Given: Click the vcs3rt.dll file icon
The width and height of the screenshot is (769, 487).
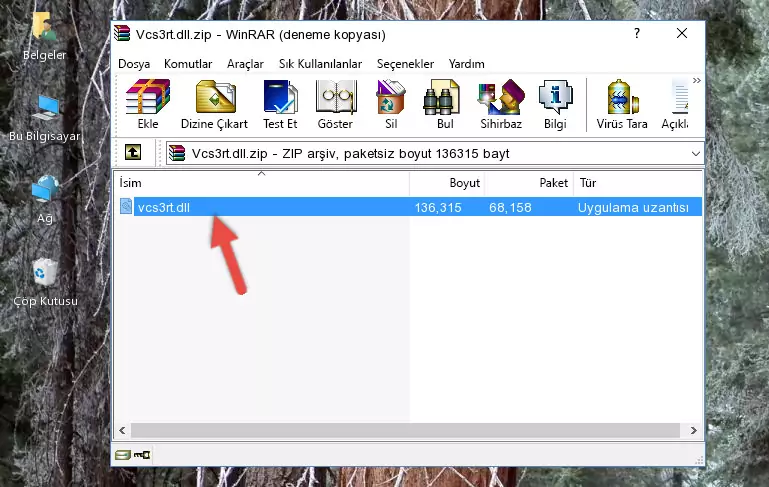Looking at the screenshot, I should (x=126, y=206).
